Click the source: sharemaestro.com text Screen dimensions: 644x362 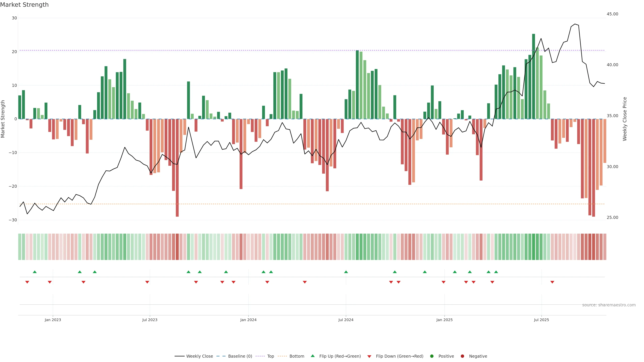point(609,305)
